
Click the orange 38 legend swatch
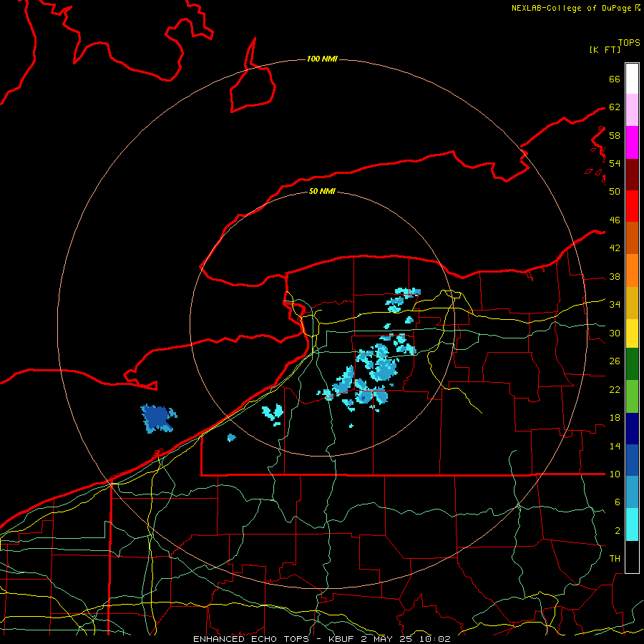632,270
